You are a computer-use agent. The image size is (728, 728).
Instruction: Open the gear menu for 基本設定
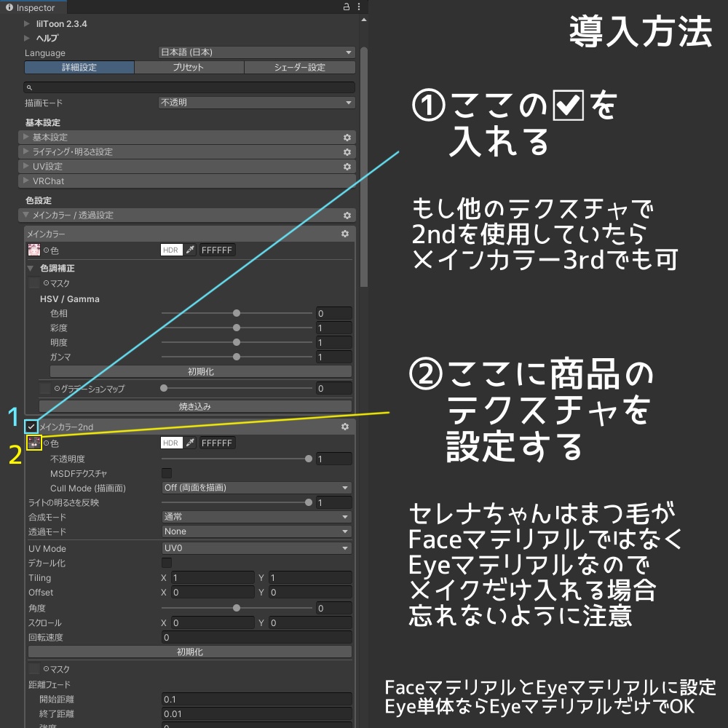(x=347, y=138)
